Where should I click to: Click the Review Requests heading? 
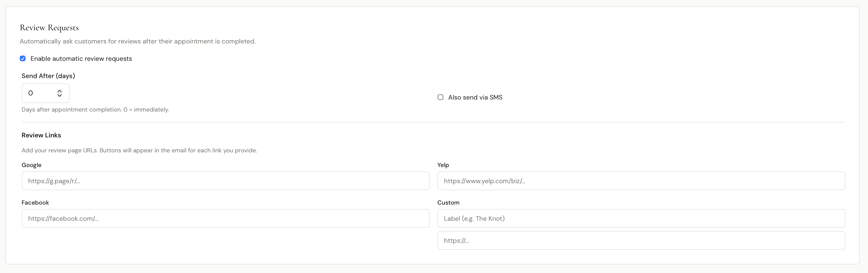click(49, 28)
